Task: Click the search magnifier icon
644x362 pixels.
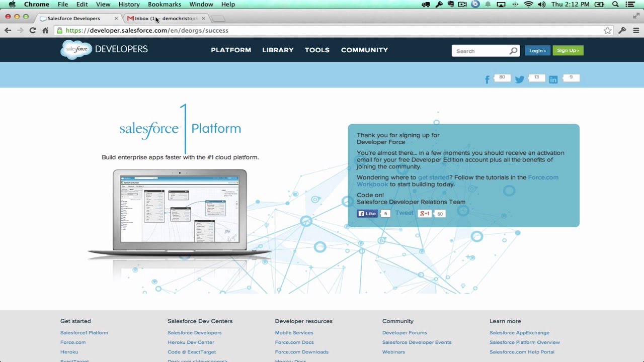Action: (x=513, y=51)
